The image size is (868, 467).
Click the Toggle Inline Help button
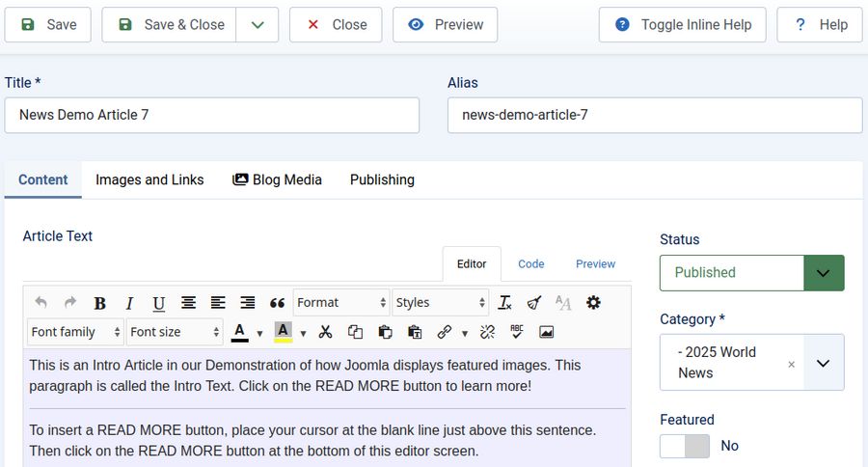pyautogui.click(x=682, y=25)
